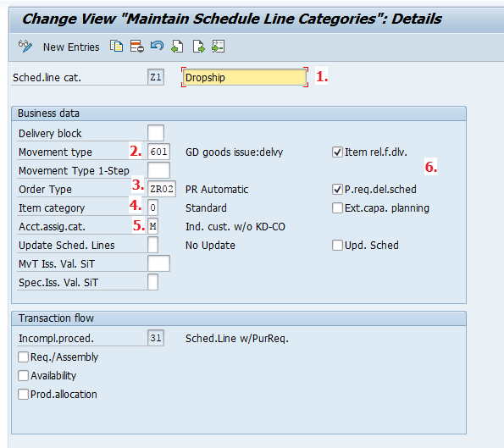Click the 'PR Automatic' description text
Viewport: 504px width, 448px height.
click(x=217, y=190)
